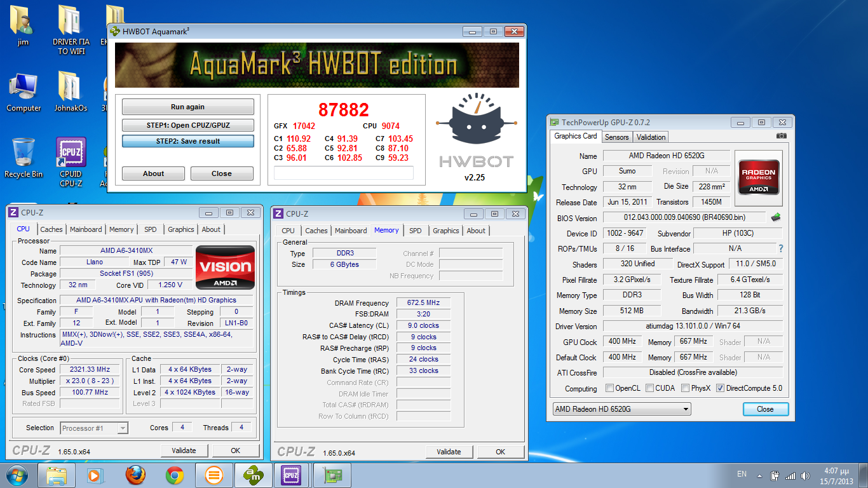Click the '87882' total score in Aquamark
The height and width of the screenshot is (488, 868).
(344, 110)
